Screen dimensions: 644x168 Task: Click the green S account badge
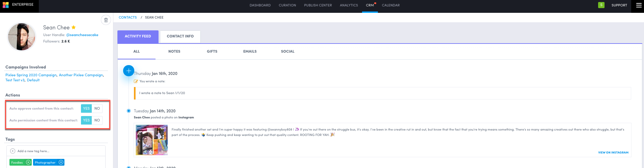pos(601,5)
